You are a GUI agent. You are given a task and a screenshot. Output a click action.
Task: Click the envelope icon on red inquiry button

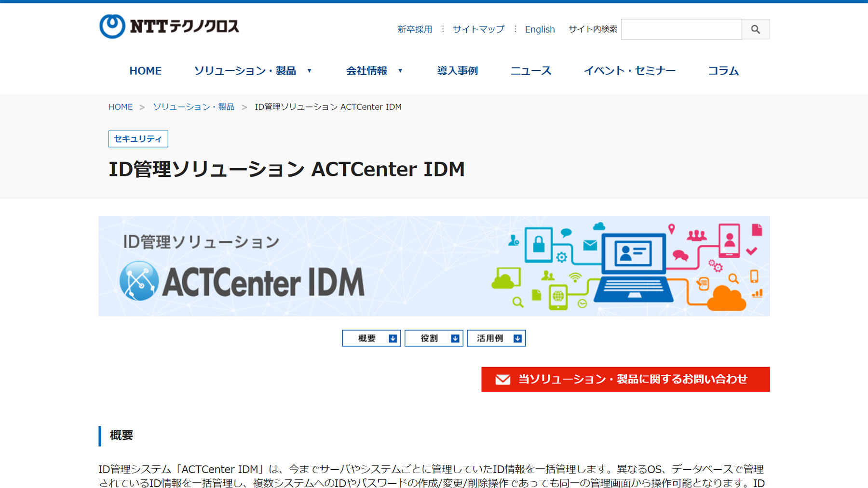pos(502,380)
